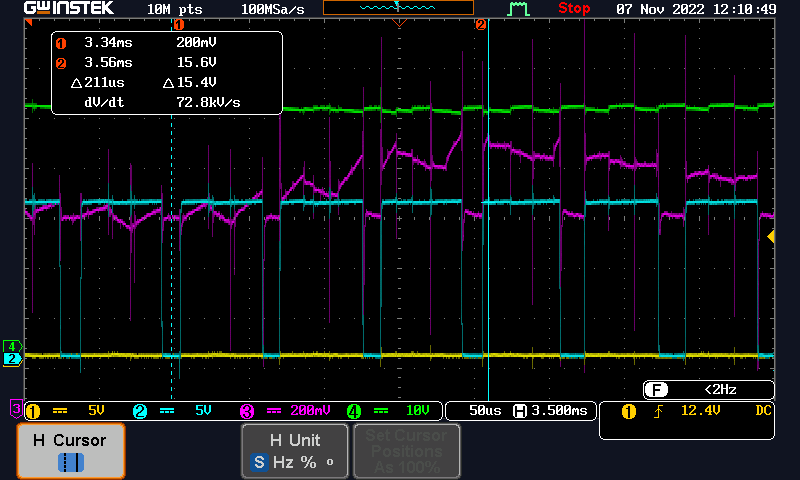Click the green channel 4 number badge

(354, 411)
